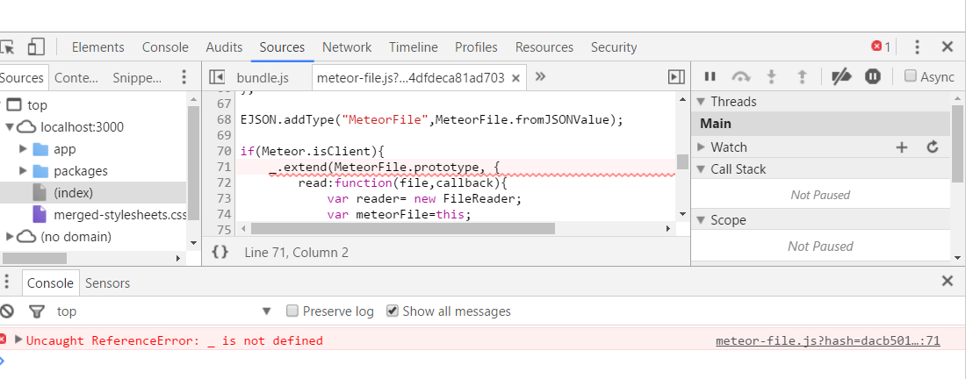Check the Preserve log checkbox
This screenshot has height=379, width=980.
[x=292, y=311]
